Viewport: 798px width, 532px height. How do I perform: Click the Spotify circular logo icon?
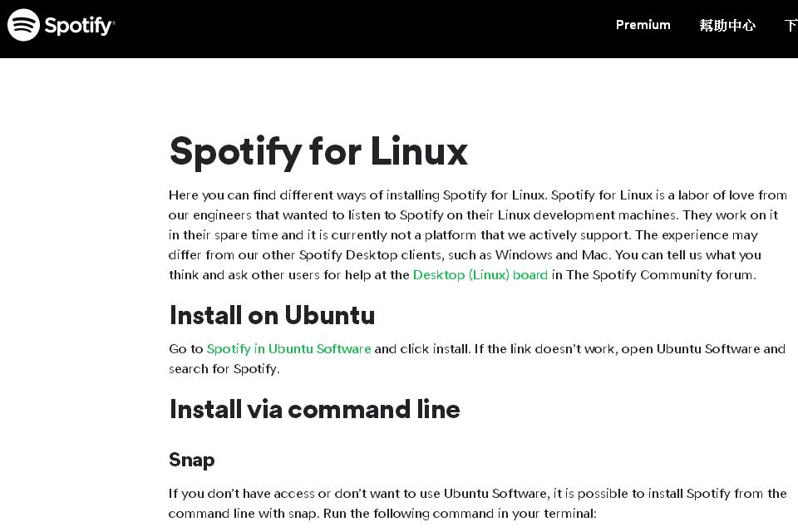pyautogui.click(x=23, y=25)
